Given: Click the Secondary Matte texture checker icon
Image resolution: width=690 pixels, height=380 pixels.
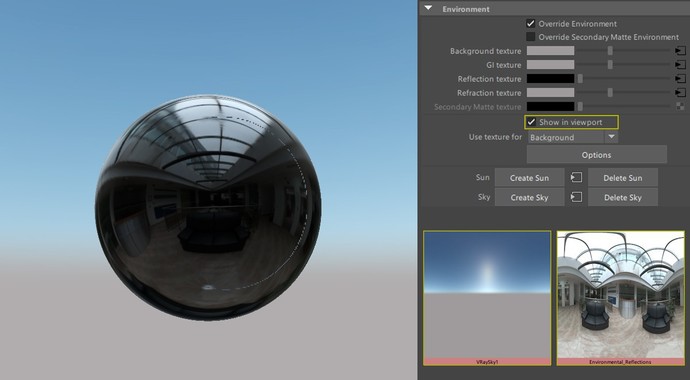Looking at the screenshot, I should tap(680, 106).
